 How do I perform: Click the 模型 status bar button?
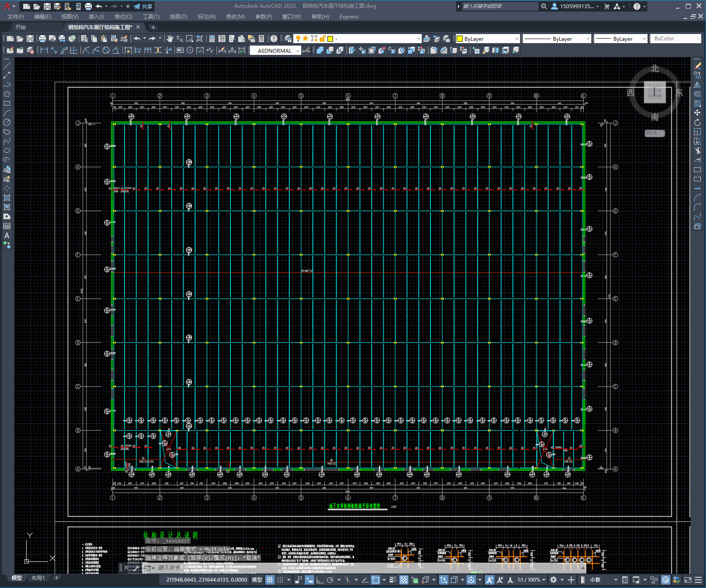(x=257, y=580)
